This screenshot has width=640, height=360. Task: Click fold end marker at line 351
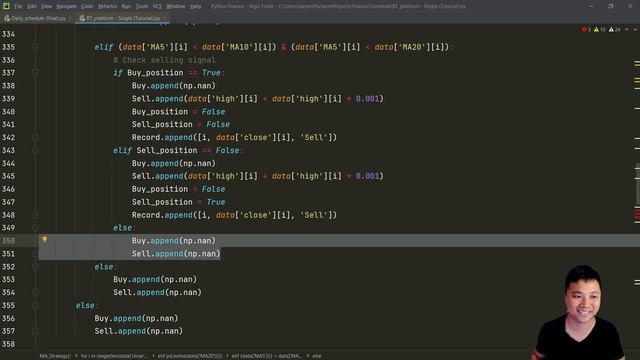[36, 254]
